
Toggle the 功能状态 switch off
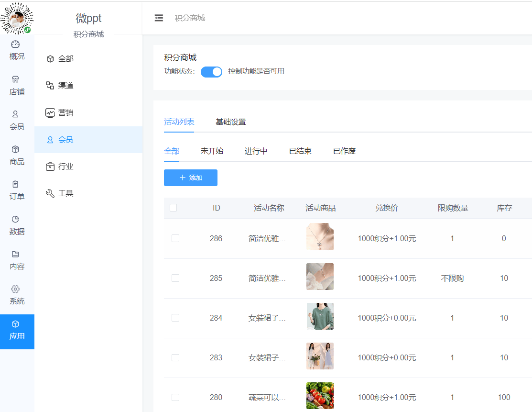(x=211, y=72)
